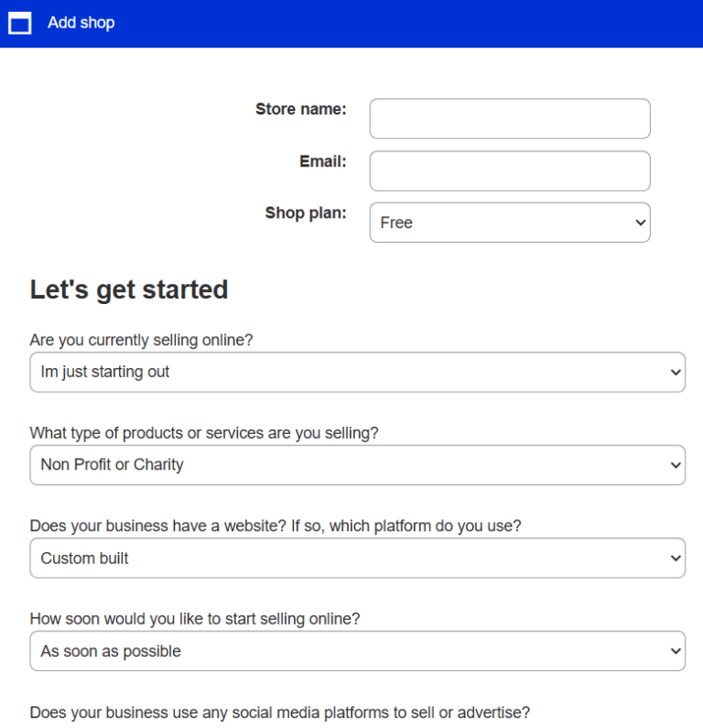Click the social media platforms question text

pyautogui.click(x=279, y=712)
